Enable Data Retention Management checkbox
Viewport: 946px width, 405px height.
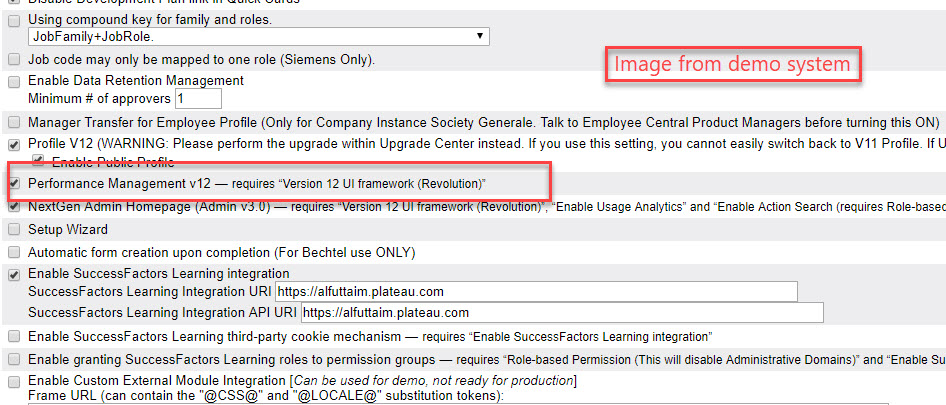[14, 82]
